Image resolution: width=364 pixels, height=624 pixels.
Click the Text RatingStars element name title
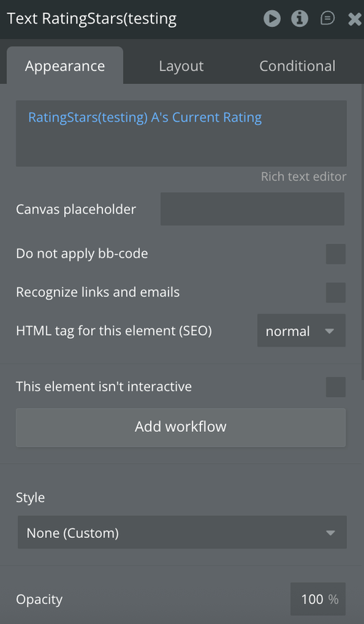pyautogui.click(x=92, y=18)
